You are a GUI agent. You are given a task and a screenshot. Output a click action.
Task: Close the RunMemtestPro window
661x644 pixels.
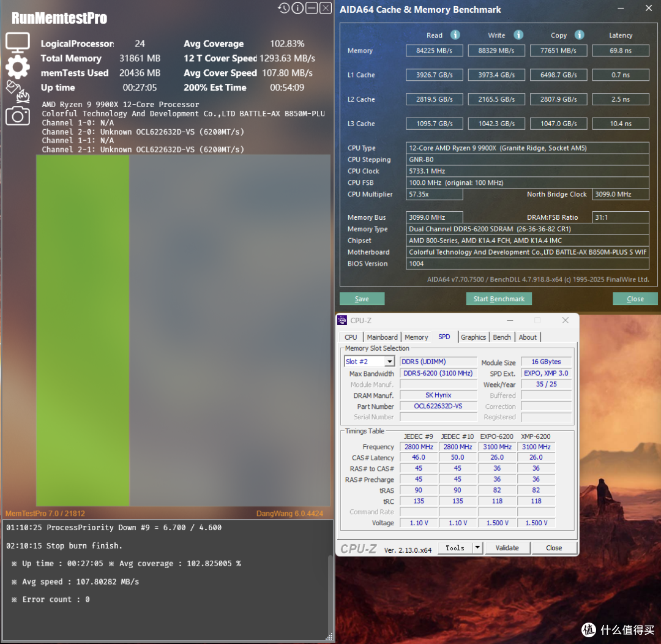326,8
